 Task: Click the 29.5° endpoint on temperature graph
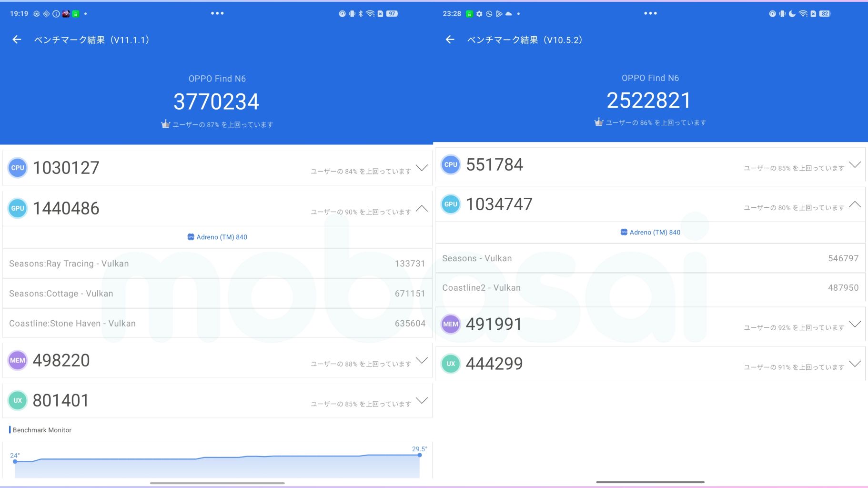point(420,455)
